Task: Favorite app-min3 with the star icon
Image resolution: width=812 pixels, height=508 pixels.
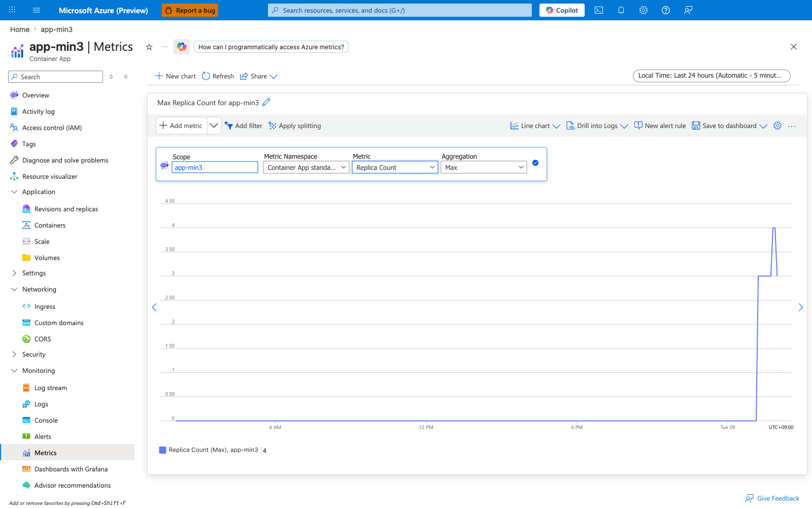Action: click(149, 47)
